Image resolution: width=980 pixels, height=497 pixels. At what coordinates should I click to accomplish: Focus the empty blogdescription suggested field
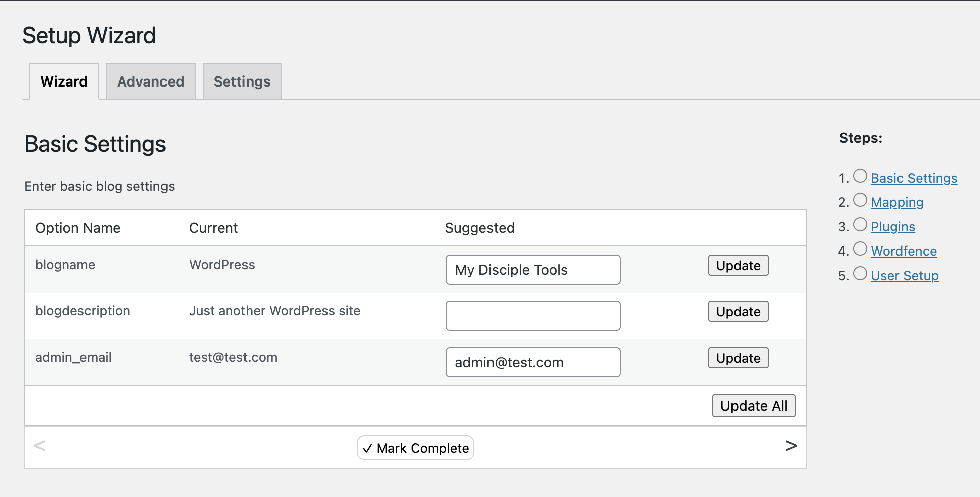(x=533, y=316)
